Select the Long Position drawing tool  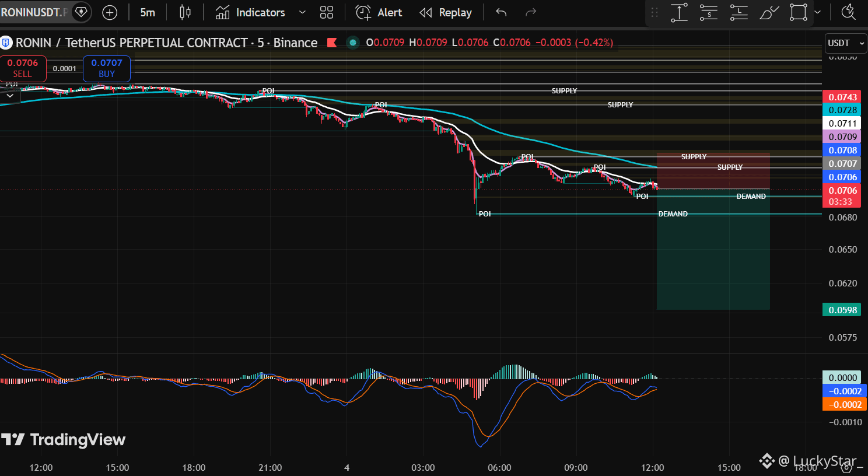tap(739, 12)
